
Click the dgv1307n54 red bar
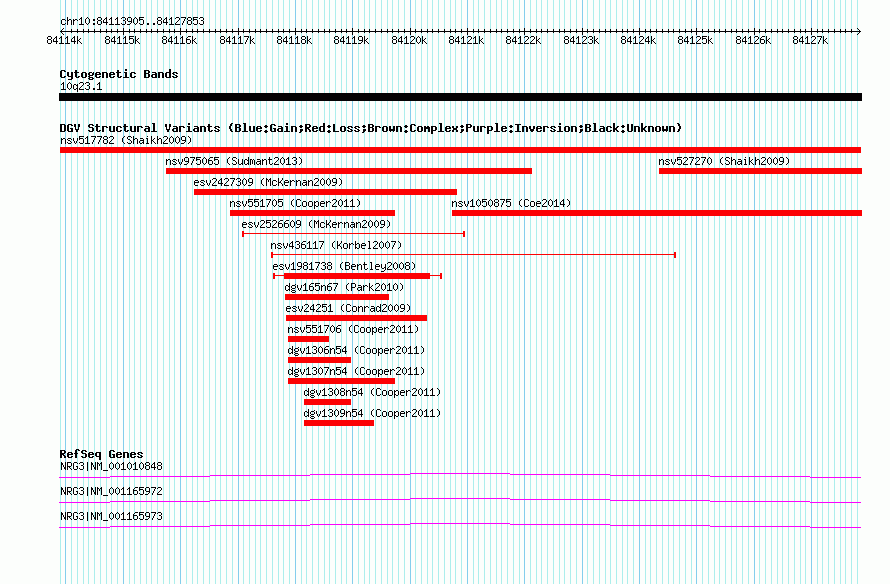(x=341, y=381)
